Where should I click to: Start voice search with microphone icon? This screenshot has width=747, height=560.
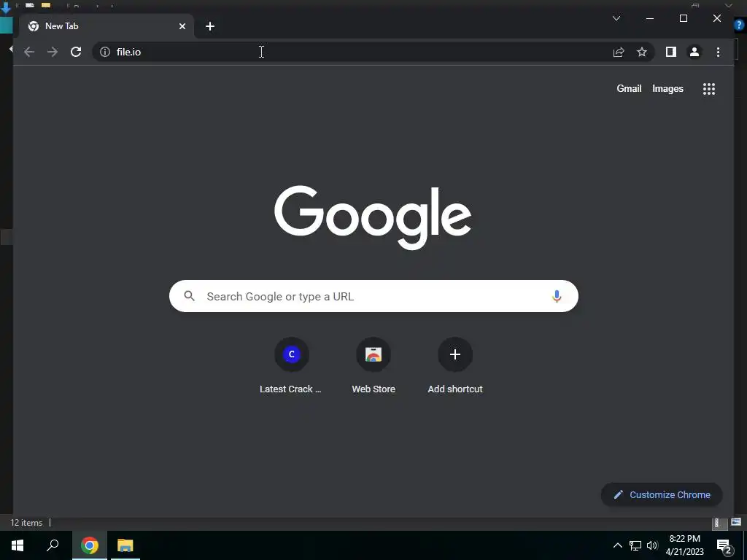point(557,296)
